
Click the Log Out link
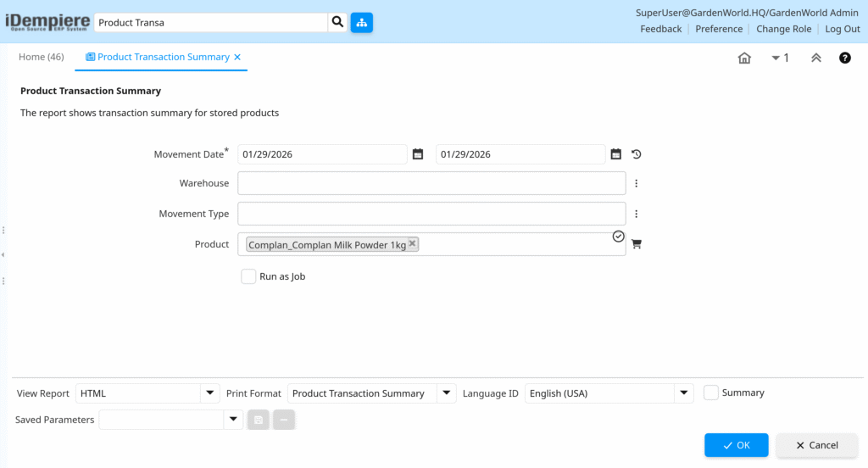tap(843, 29)
